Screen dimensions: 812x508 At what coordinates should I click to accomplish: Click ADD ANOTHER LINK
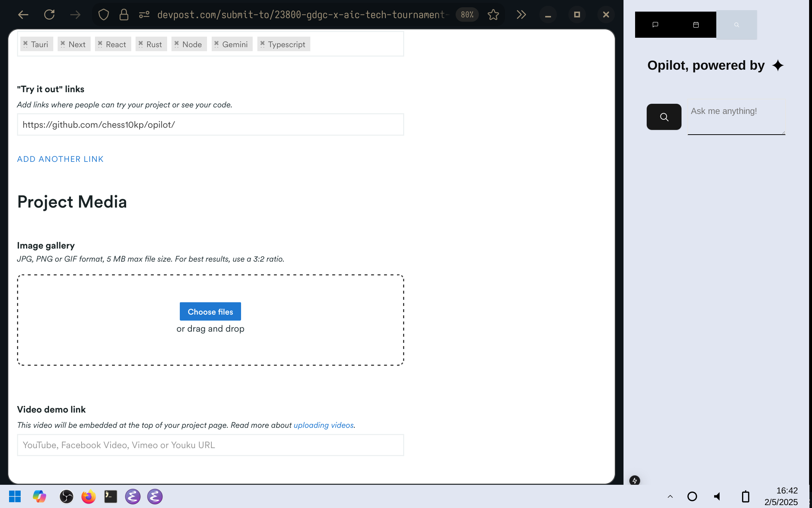point(60,159)
